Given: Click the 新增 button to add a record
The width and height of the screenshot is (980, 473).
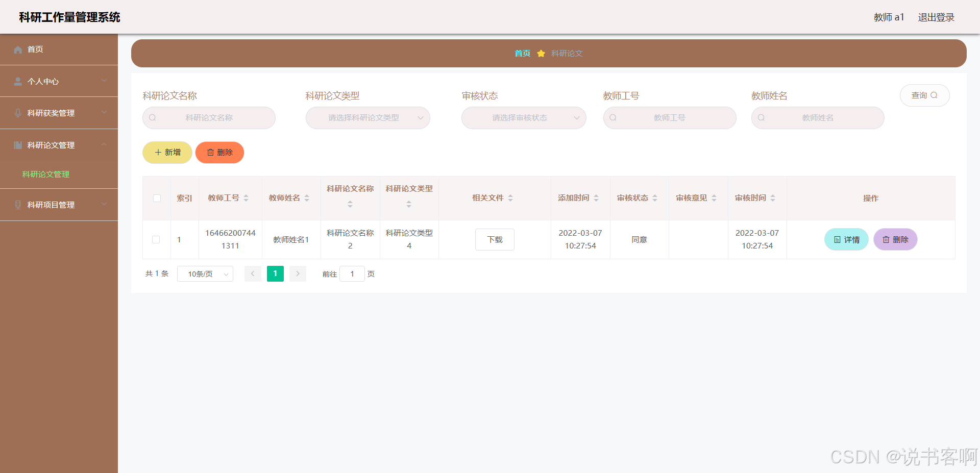Looking at the screenshot, I should (167, 152).
